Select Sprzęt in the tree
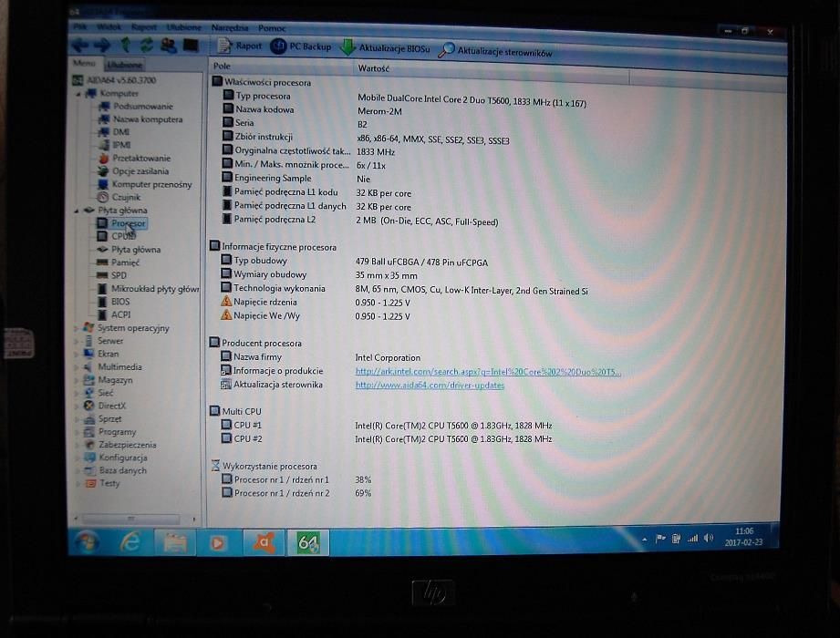The image size is (840, 638). 103,419
